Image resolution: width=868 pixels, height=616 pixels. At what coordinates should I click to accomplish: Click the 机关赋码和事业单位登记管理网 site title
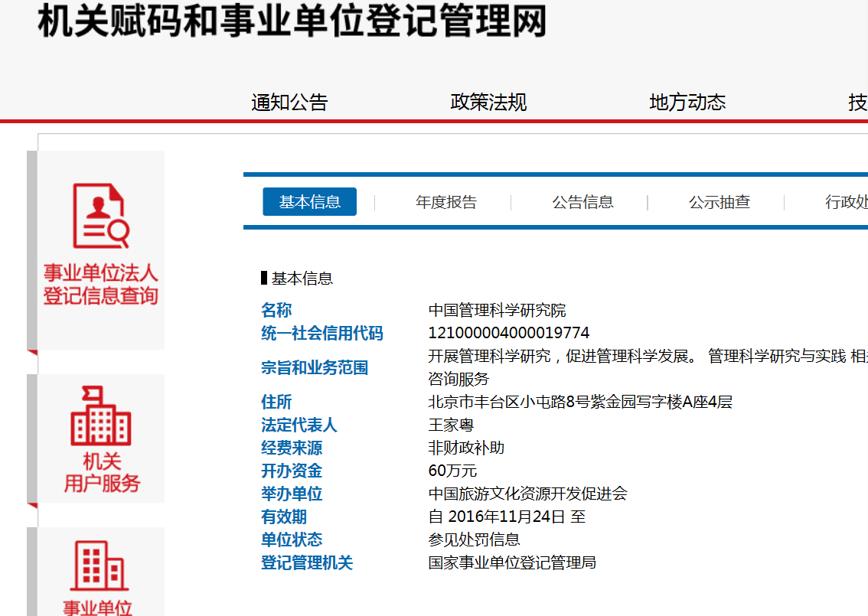tap(292, 21)
